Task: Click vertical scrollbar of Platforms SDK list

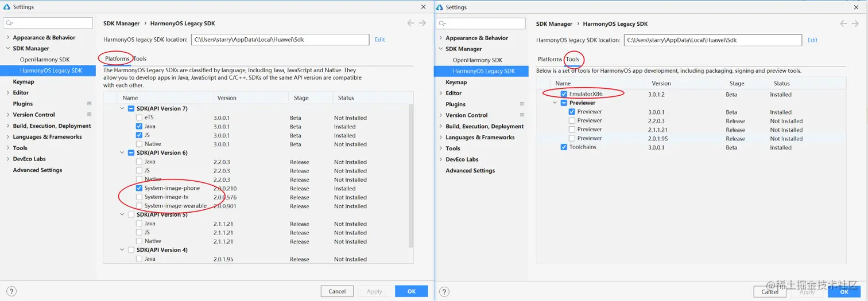Action: (410, 175)
